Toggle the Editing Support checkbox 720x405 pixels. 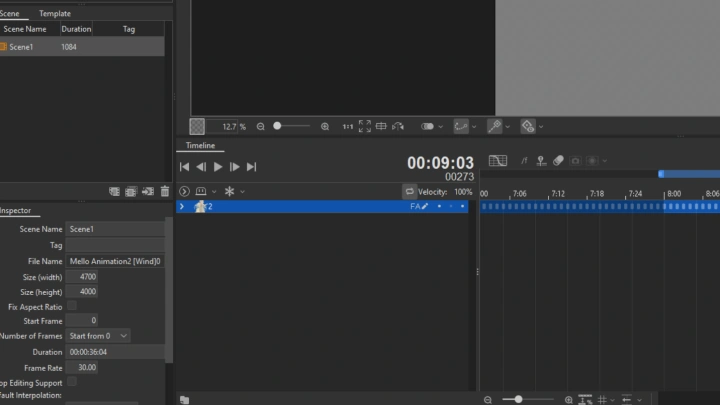71,381
